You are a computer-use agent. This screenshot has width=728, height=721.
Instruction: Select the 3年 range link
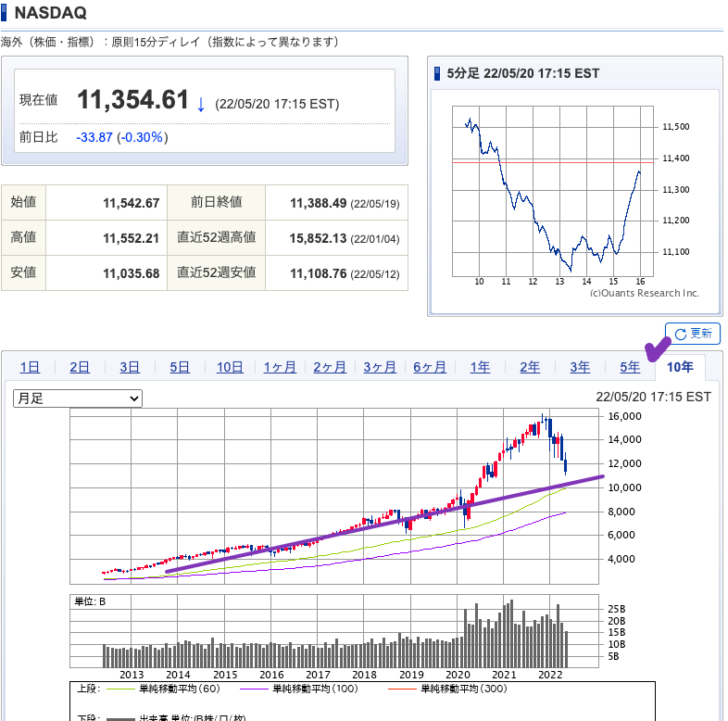(x=580, y=367)
